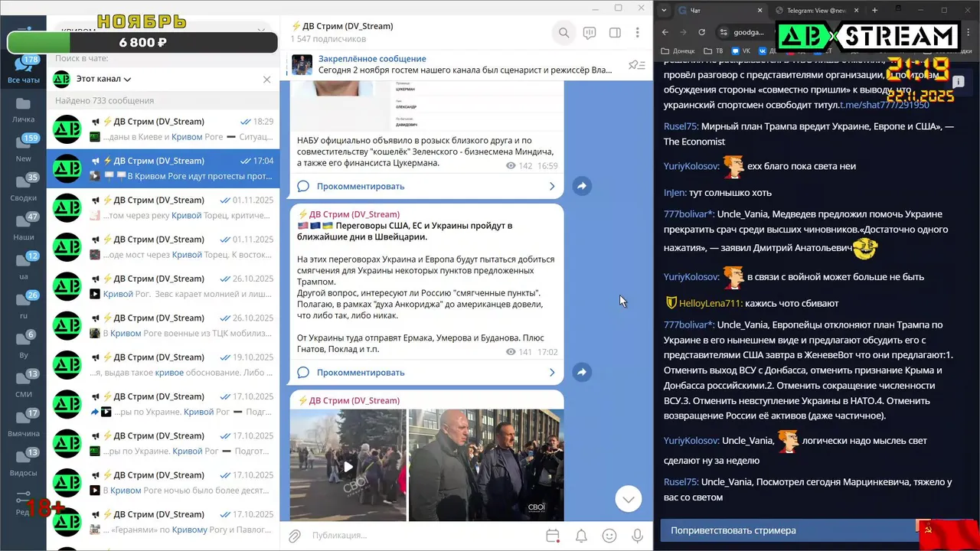Open site information icon in the address bar
The height and width of the screenshot is (551, 980).
click(x=724, y=32)
